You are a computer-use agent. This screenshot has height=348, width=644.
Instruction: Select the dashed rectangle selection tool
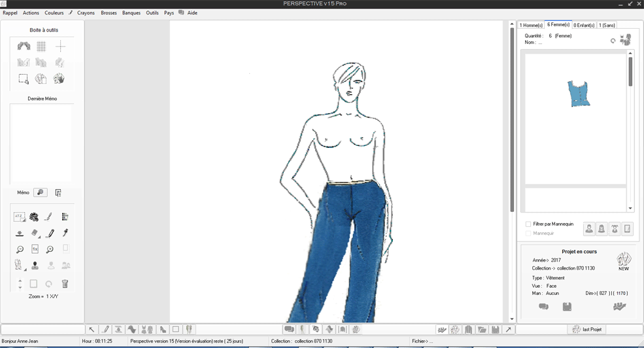[24, 79]
